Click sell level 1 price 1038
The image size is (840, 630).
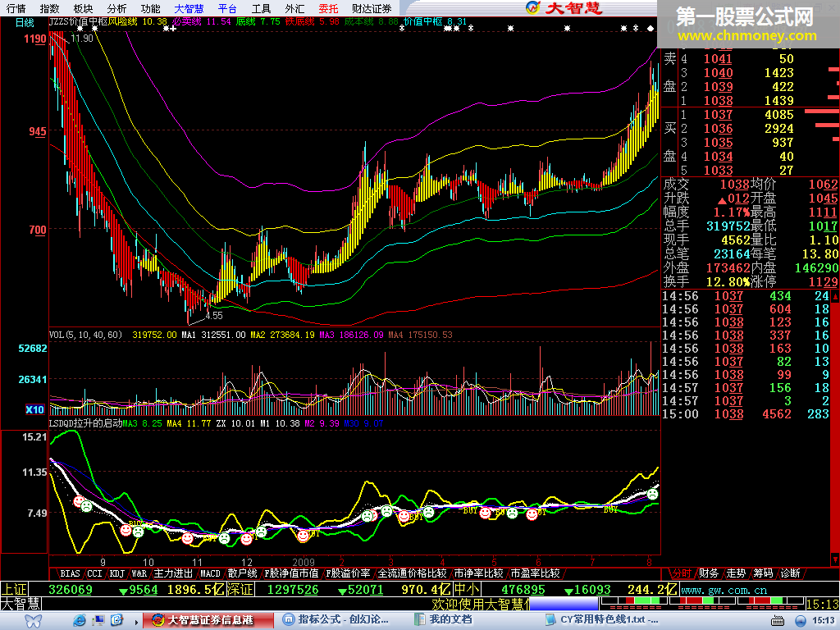pos(718,101)
